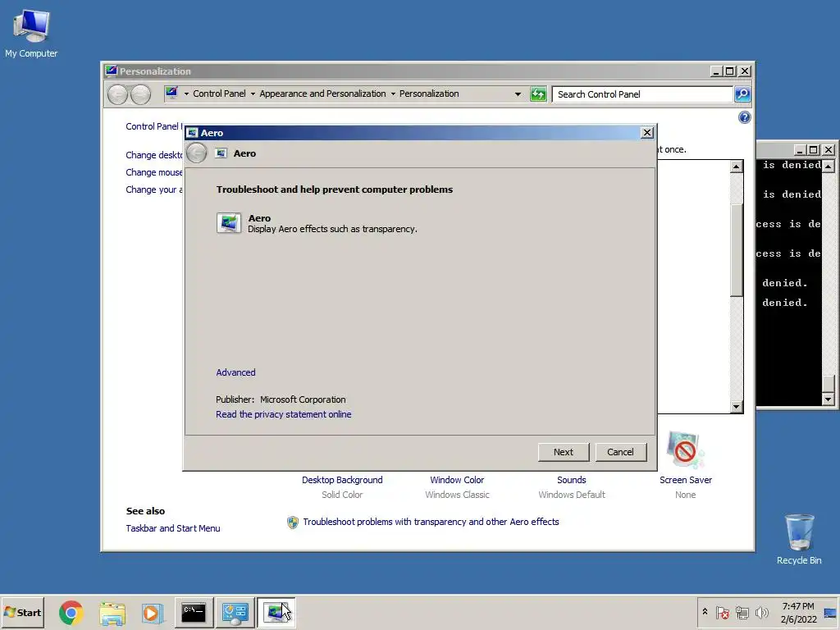Click the Personalization address bar icon
This screenshot has width=840, height=630.
tap(171, 94)
